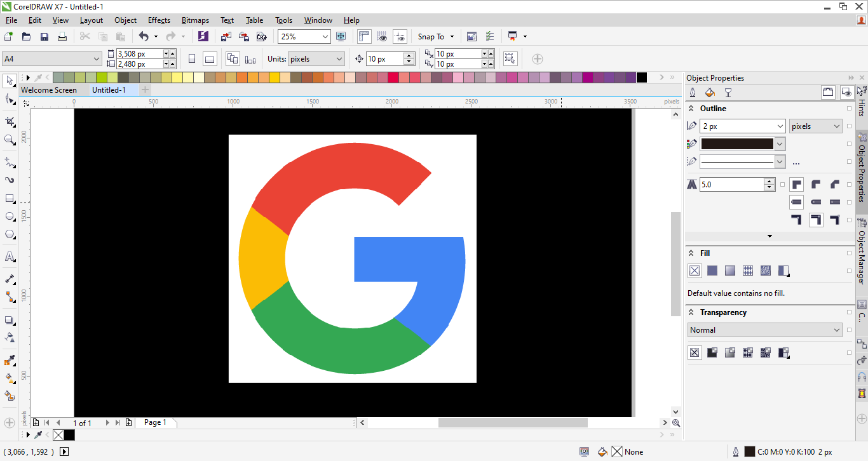Set page orientation to Portrait
This screenshot has width=868, height=461.
192,59
